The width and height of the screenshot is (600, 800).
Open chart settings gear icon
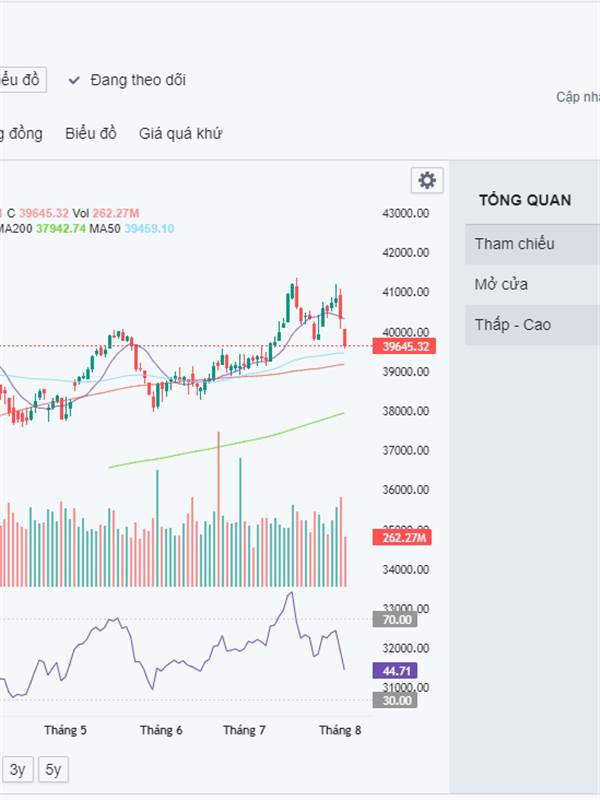click(x=427, y=180)
